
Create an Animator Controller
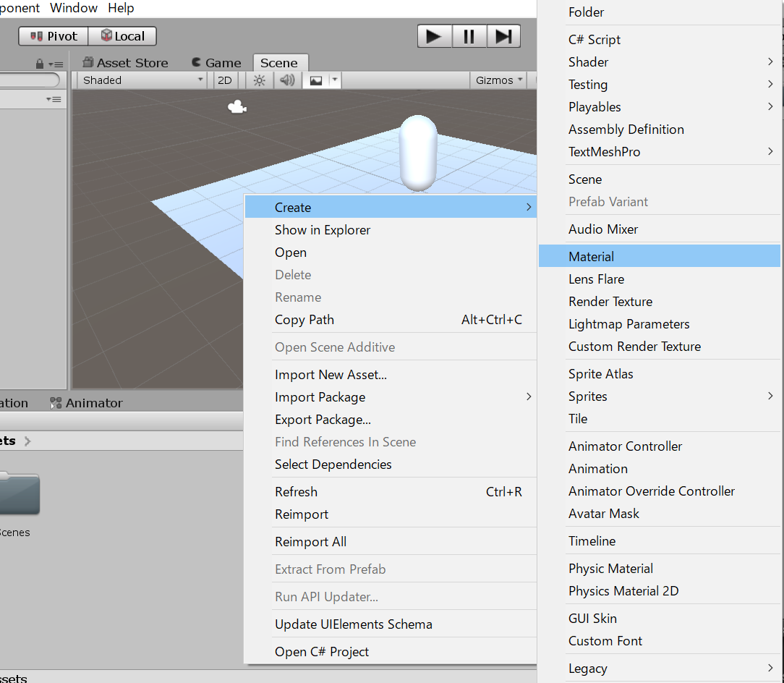[x=660, y=446]
